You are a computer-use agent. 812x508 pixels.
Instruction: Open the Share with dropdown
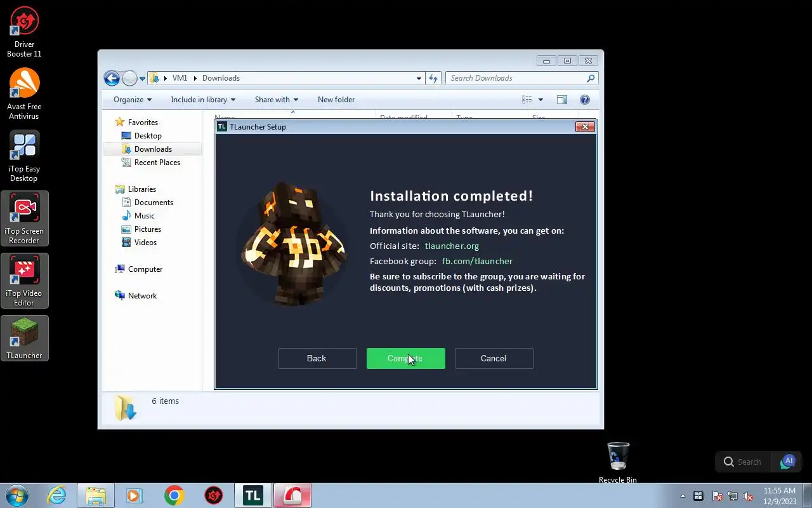(277, 100)
